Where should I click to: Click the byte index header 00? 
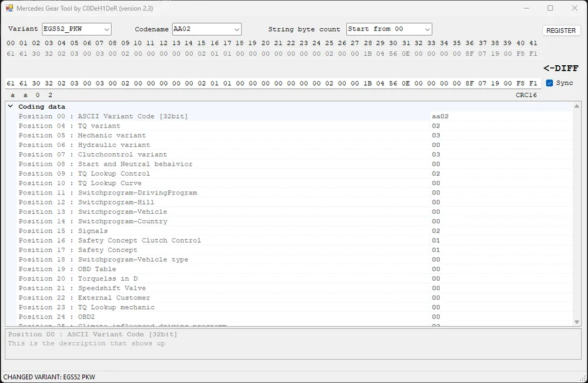(x=11, y=43)
